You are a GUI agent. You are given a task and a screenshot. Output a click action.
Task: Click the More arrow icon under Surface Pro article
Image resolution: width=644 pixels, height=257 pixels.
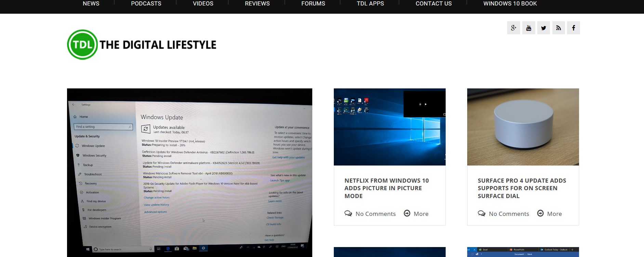click(540, 213)
